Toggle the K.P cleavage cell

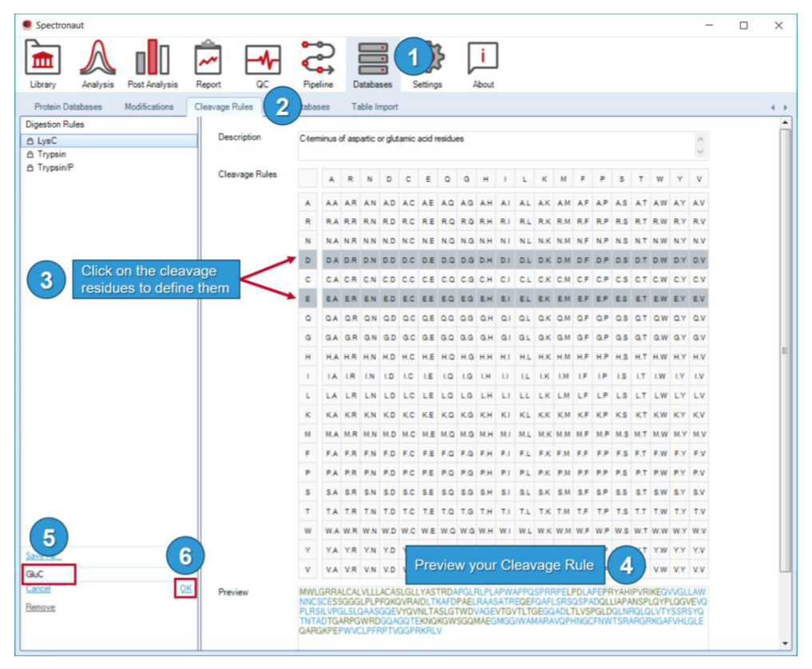(602, 415)
